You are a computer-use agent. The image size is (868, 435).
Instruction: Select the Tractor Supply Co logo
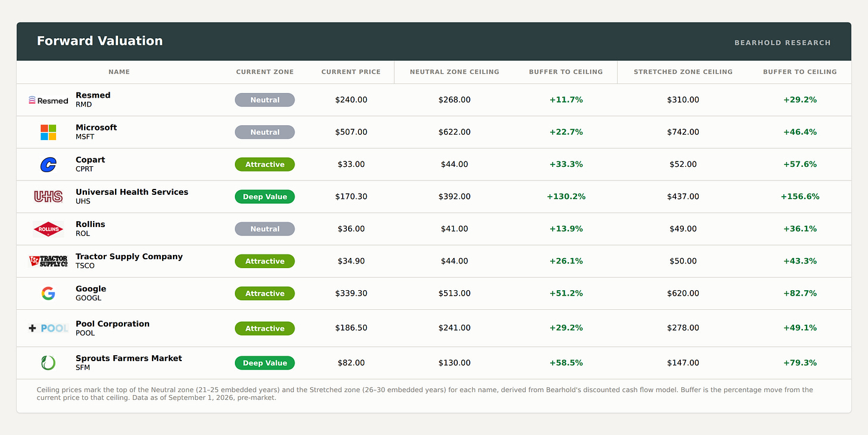tap(48, 261)
